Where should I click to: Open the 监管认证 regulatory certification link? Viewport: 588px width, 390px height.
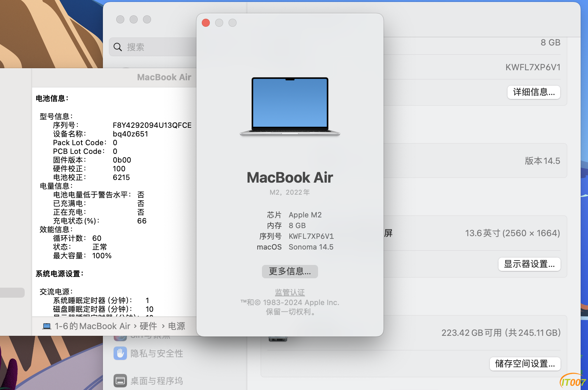click(x=290, y=292)
